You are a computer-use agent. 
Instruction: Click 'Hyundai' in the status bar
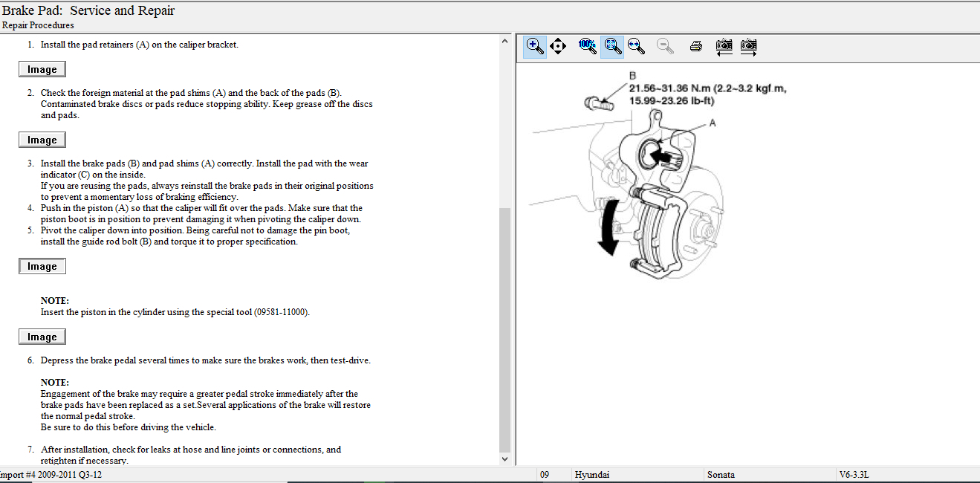point(592,474)
